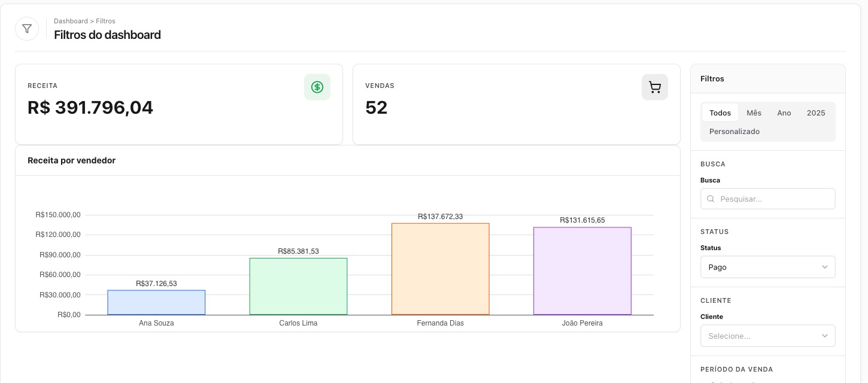Screen dimensions: 868x383
Task: Click the filter funnel icon in header
Action: [27, 29]
